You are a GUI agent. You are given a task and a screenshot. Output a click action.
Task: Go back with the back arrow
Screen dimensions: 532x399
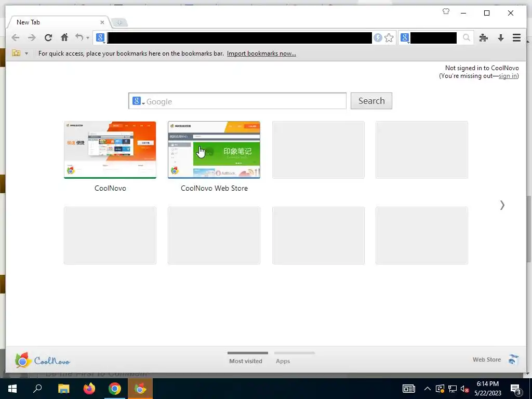click(x=15, y=37)
